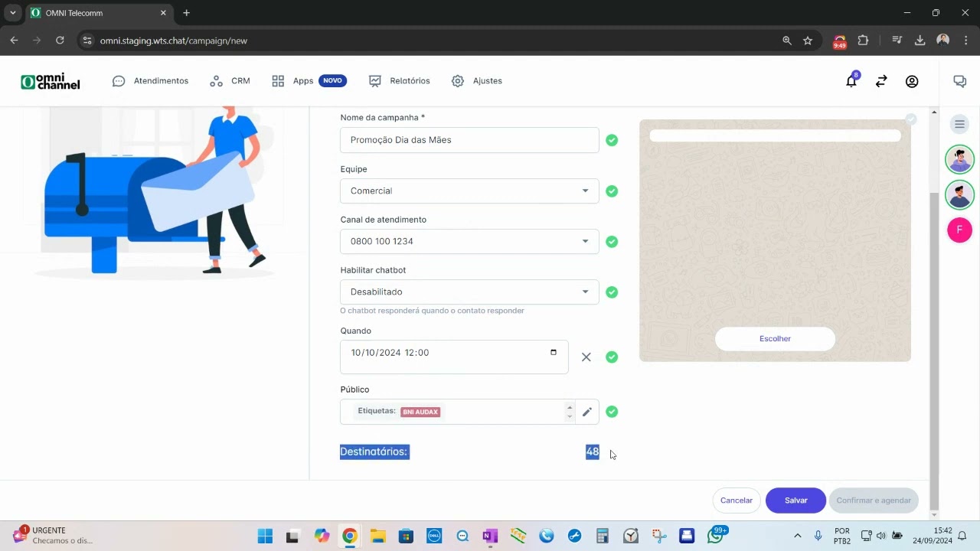
Task: Click the transfer arrows icon
Action: click(x=881, y=81)
